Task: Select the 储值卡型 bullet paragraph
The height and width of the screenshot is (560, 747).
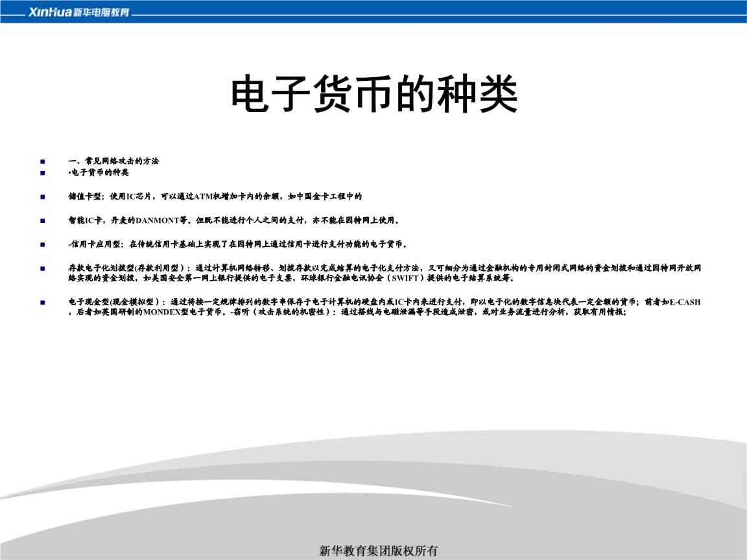Action: pos(215,196)
